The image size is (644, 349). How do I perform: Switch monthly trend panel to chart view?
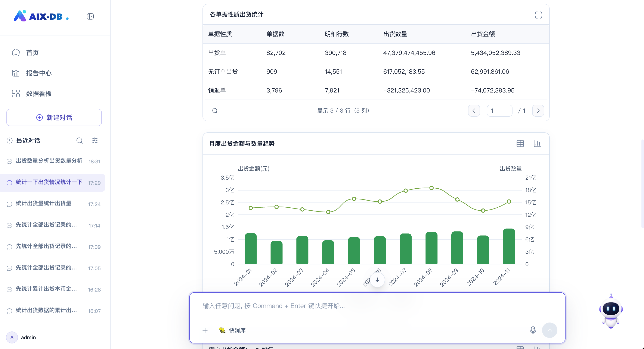coord(537,144)
